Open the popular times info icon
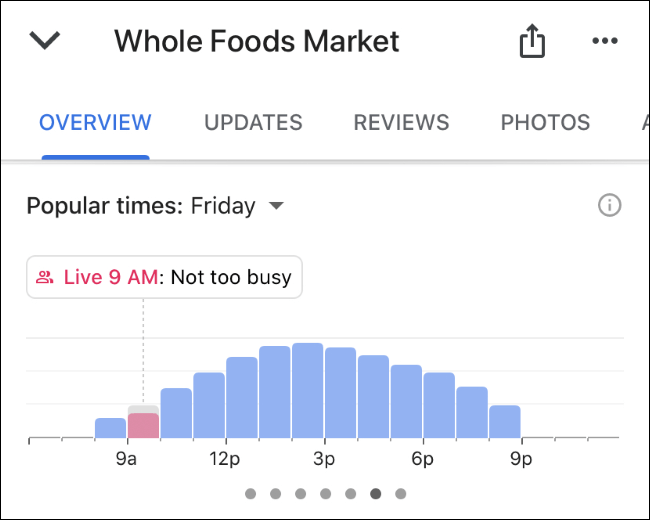 [x=609, y=205]
